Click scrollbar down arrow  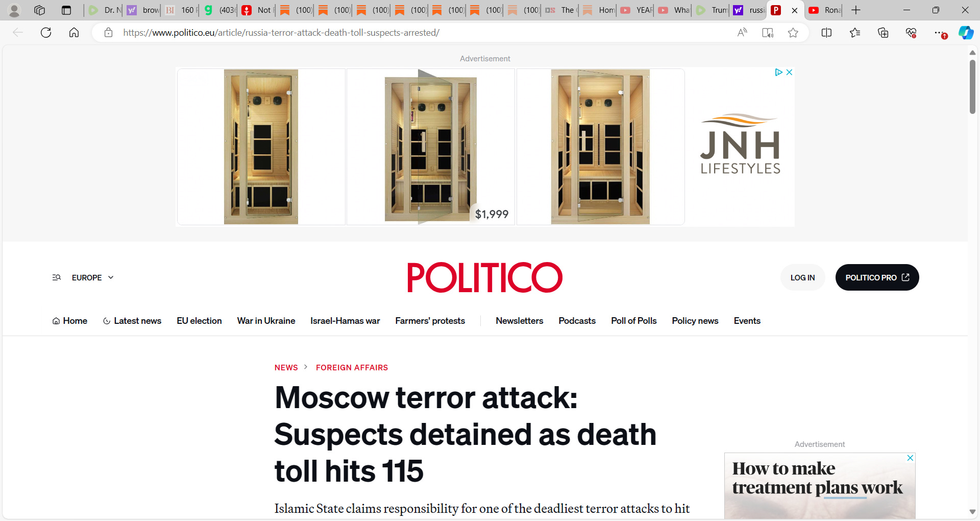[972, 512]
